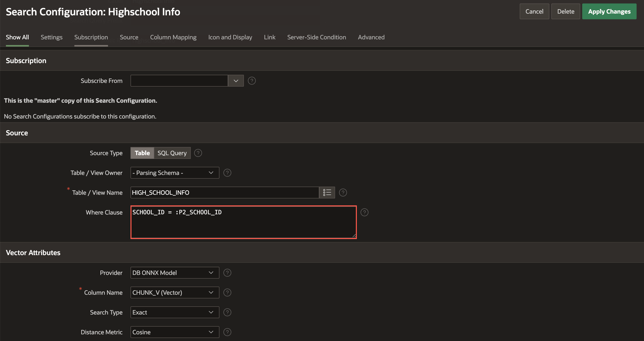Open the Search Type dropdown
644x341 pixels.
coord(174,312)
